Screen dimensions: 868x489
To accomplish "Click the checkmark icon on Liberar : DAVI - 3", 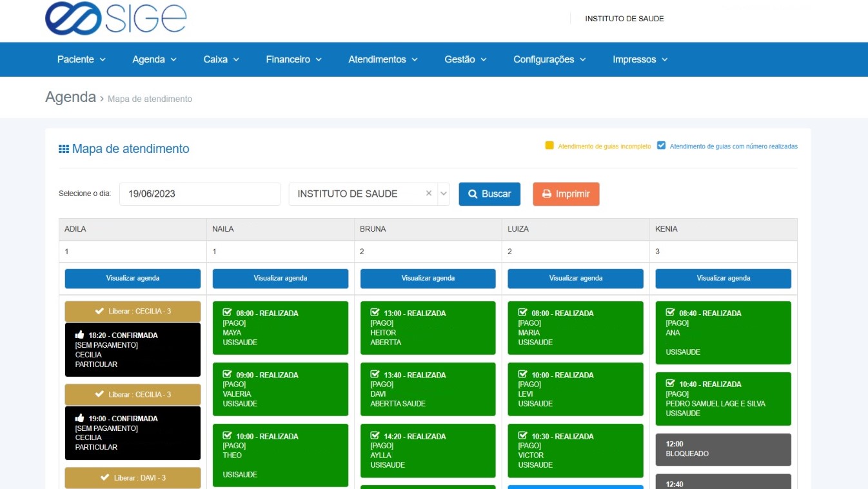I will (104, 478).
